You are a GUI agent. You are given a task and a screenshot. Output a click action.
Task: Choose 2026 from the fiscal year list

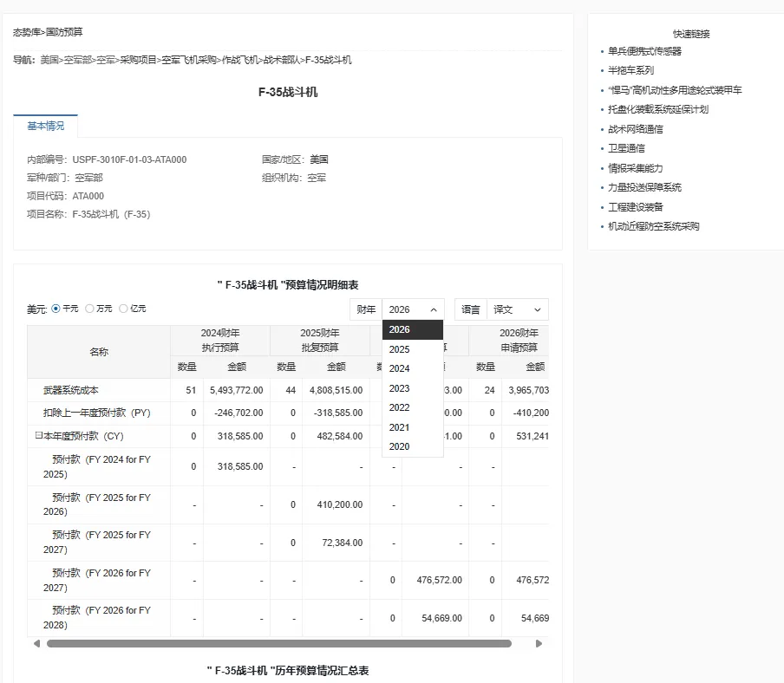[413, 329]
